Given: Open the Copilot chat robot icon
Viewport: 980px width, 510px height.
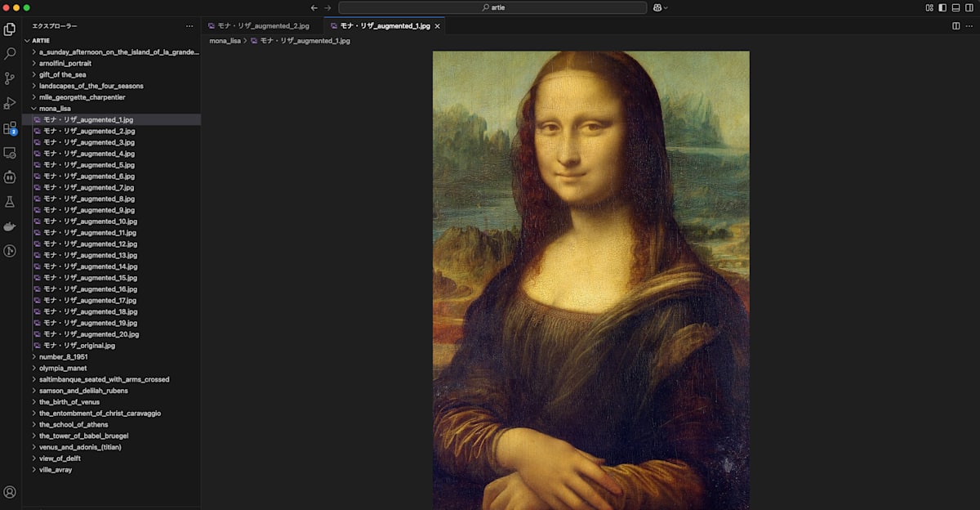Looking at the screenshot, I should (x=10, y=177).
